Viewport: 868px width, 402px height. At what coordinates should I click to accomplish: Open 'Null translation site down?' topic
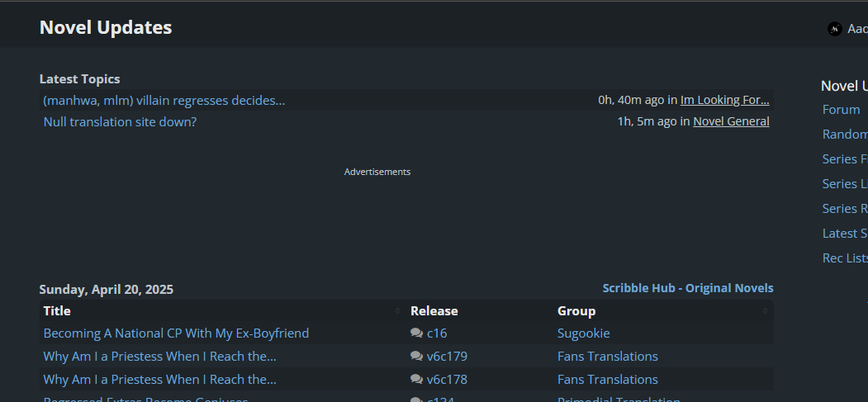120,122
